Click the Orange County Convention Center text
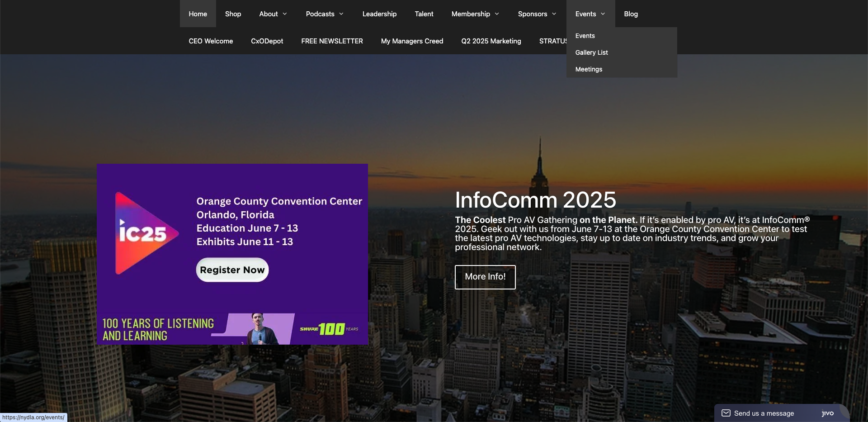Image resolution: width=868 pixels, height=422 pixels. (279, 201)
